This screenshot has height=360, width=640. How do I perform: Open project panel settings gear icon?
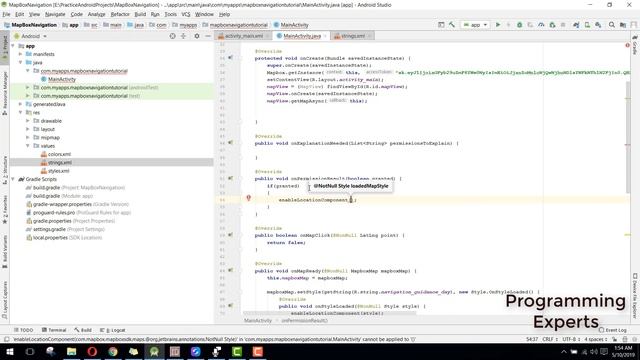coord(197,36)
